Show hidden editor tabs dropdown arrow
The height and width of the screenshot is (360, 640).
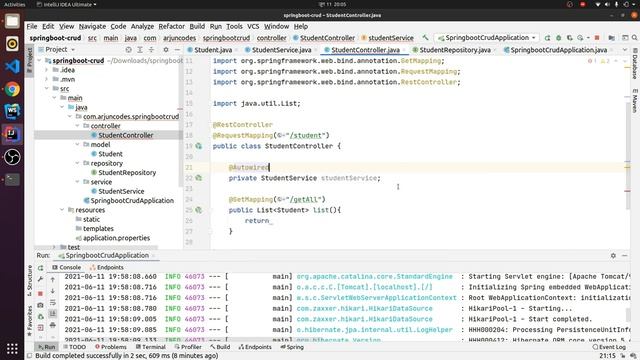tap(624, 50)
